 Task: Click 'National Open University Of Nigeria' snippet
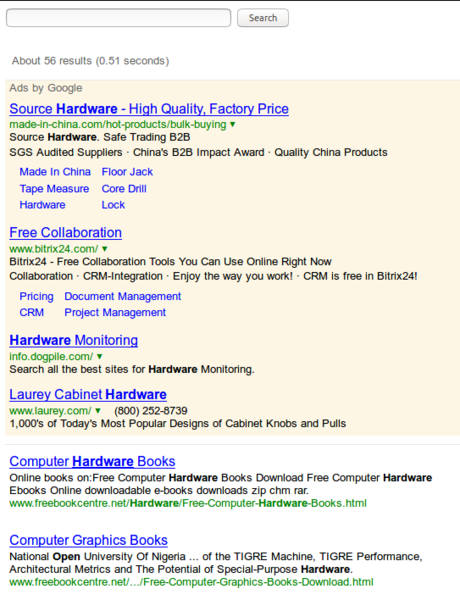pyautogui.click(x=216, y=563)
